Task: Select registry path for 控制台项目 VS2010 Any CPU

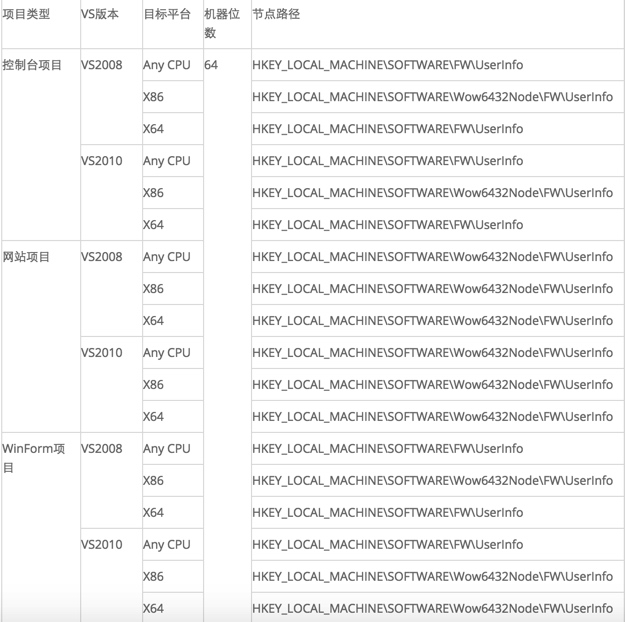Action: point(438,161)
